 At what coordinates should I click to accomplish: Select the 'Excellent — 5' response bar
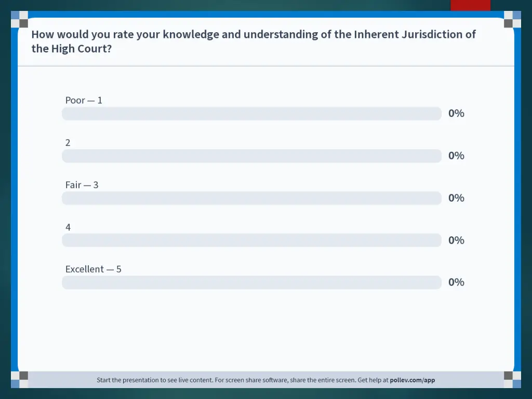coord(251,282)
